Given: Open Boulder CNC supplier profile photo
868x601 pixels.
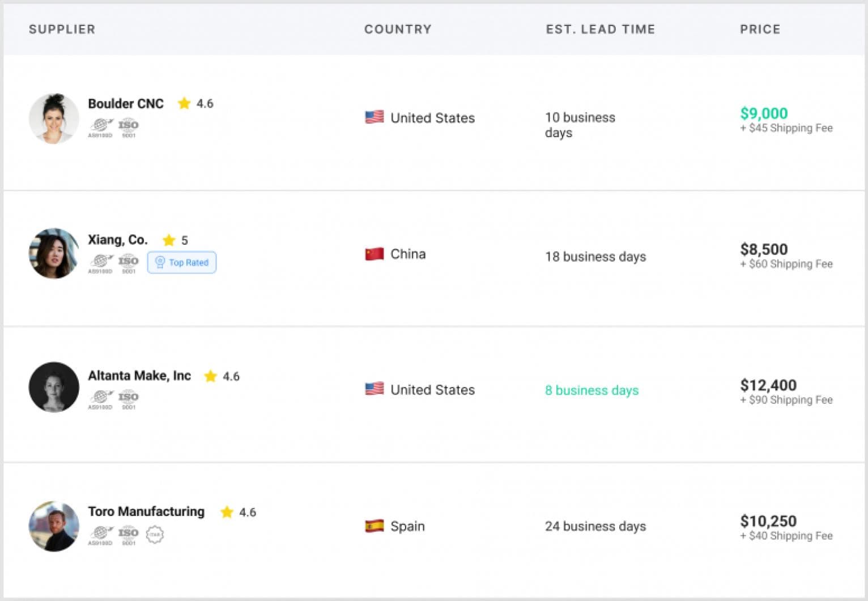Looking at the screenshot, I should (54, 118).
